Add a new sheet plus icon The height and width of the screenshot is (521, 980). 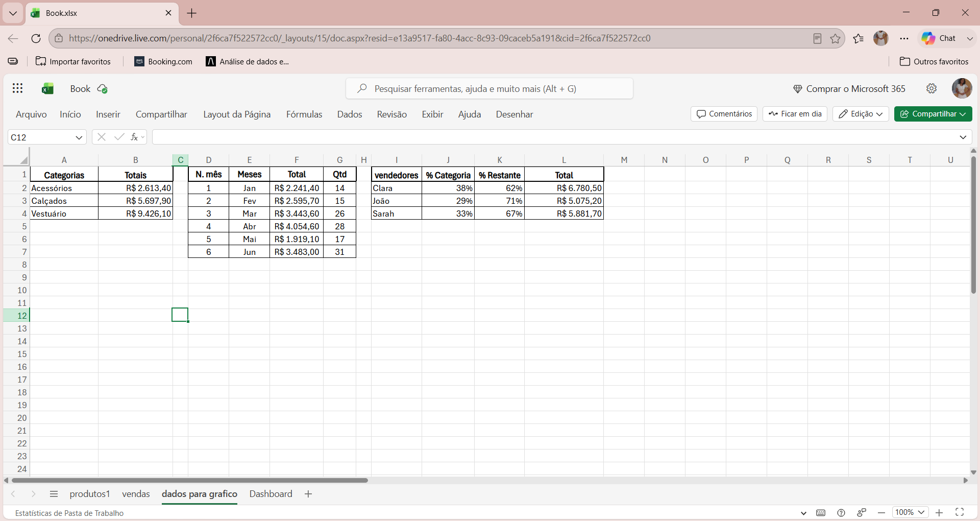point(308,494)
